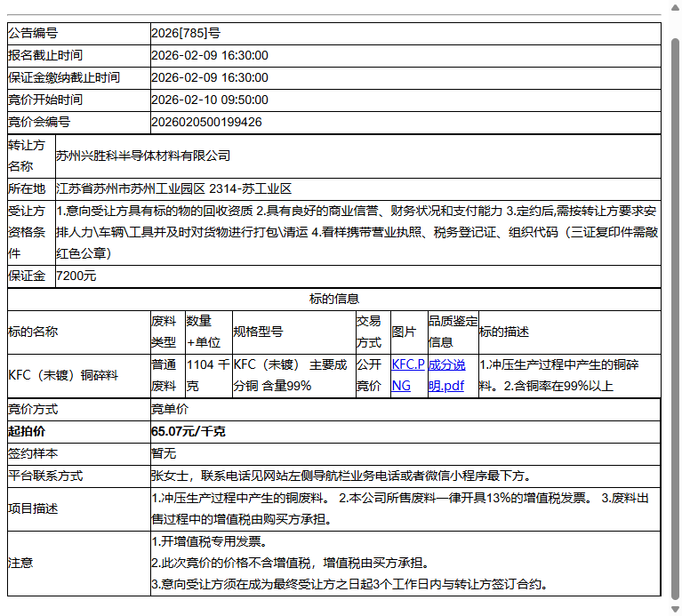
Task: Click the 受让方资格条件 label cell
Action: 31,233
